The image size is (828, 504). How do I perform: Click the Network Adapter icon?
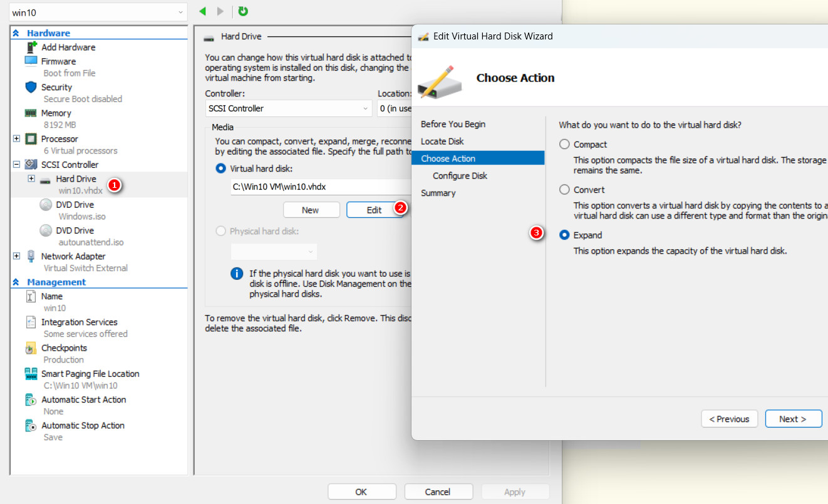pyautogui.click(x=31, y=256)
